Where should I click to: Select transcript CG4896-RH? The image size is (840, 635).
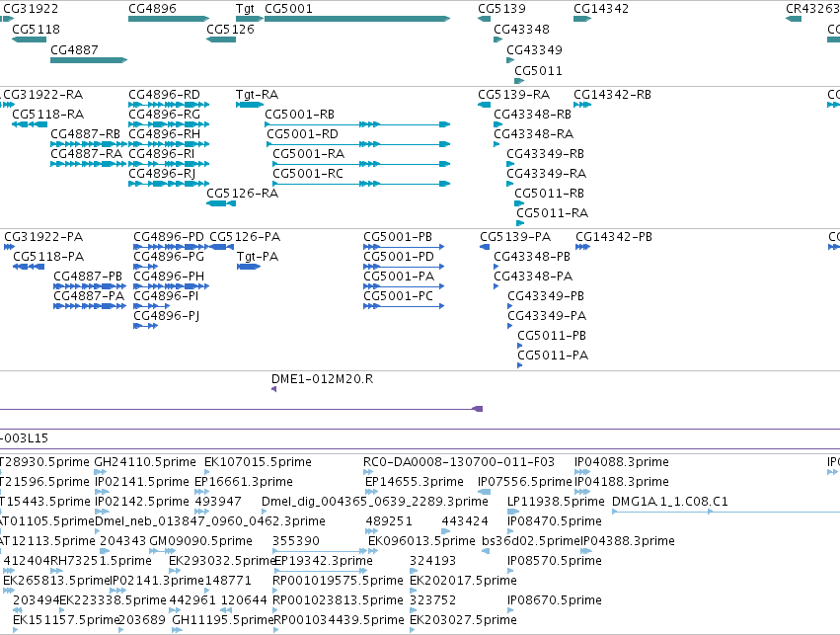coord(165,134)
